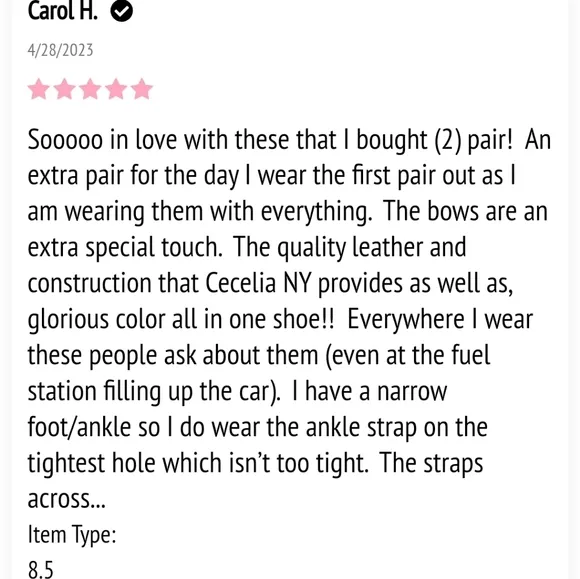Expand truncated review at "across..."
The image size is (580, 579).
(67, 499)
